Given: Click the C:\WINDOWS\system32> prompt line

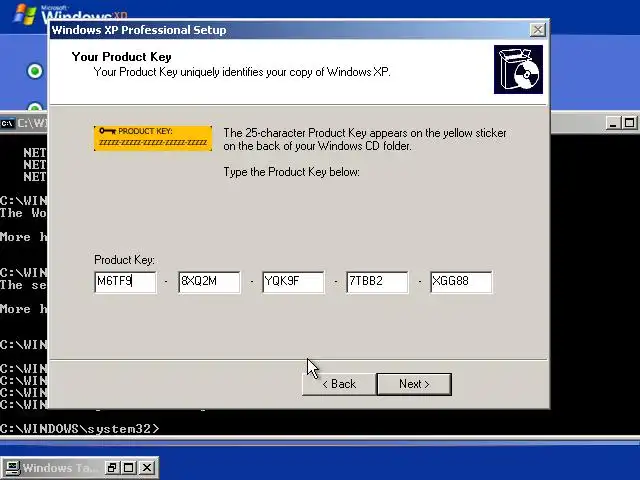Looking at the screenshot, I should point(80,429).
